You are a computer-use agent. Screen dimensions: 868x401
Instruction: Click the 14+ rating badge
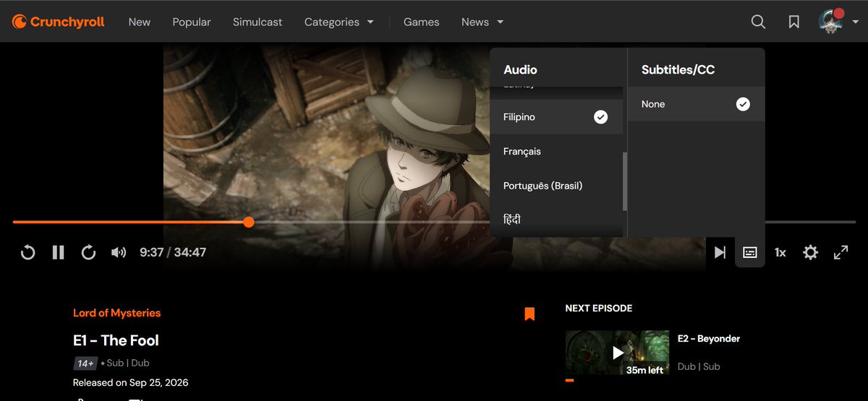coord(85,363)
